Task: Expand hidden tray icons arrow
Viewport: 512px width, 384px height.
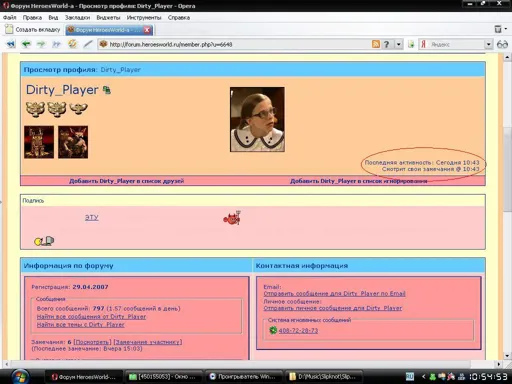Action: click(x=424, y=377)
